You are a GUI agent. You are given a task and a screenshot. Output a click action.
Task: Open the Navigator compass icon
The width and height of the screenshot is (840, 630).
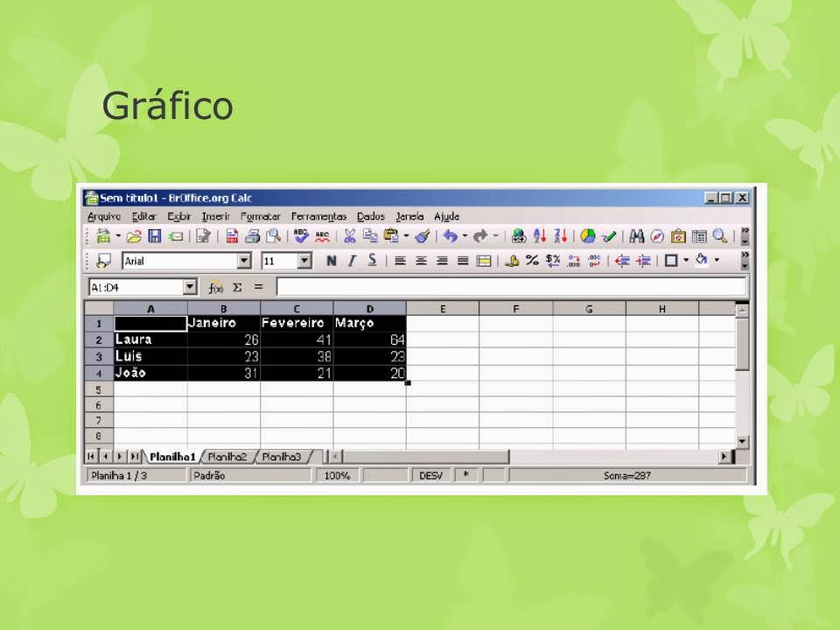tap(657, 236)
